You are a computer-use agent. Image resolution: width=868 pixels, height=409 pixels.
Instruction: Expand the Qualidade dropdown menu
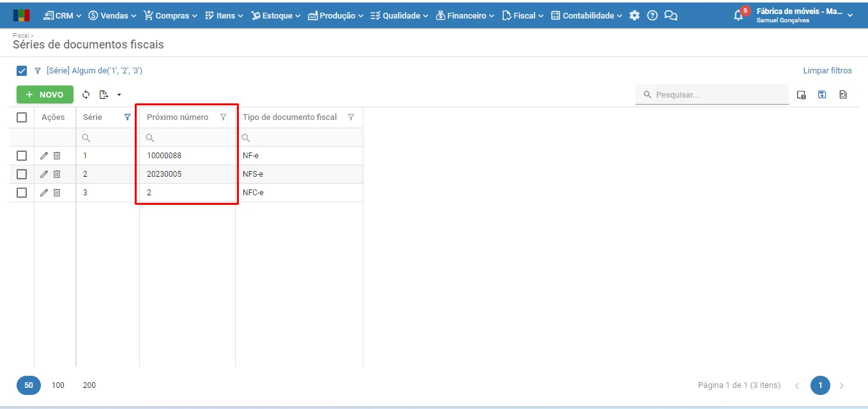(x=399, y=15)
